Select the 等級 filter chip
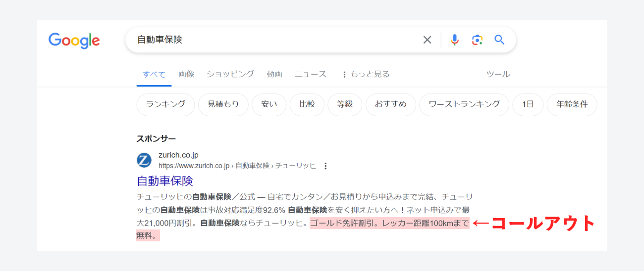 345,105
